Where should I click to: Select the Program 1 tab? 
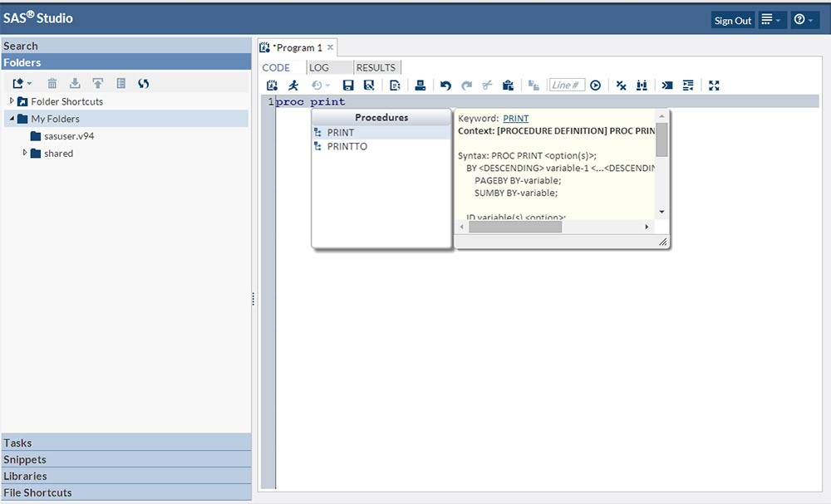click(x=297, y=47)
